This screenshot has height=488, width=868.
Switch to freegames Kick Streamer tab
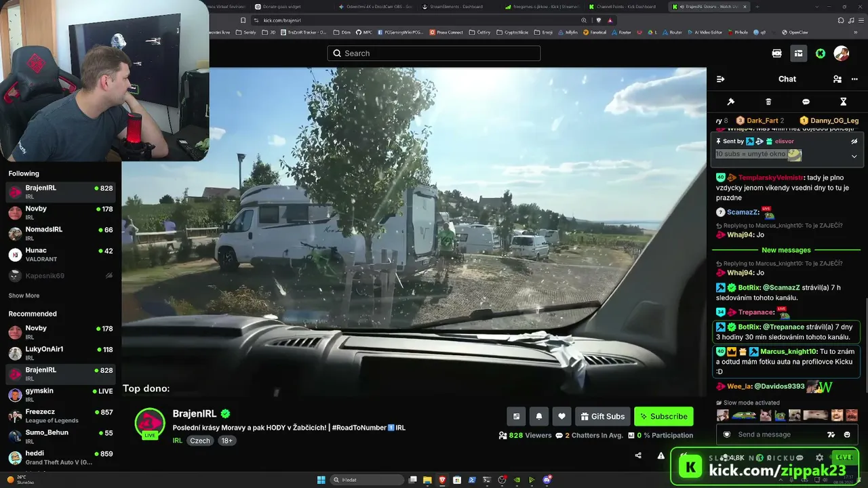click(543, 7)
